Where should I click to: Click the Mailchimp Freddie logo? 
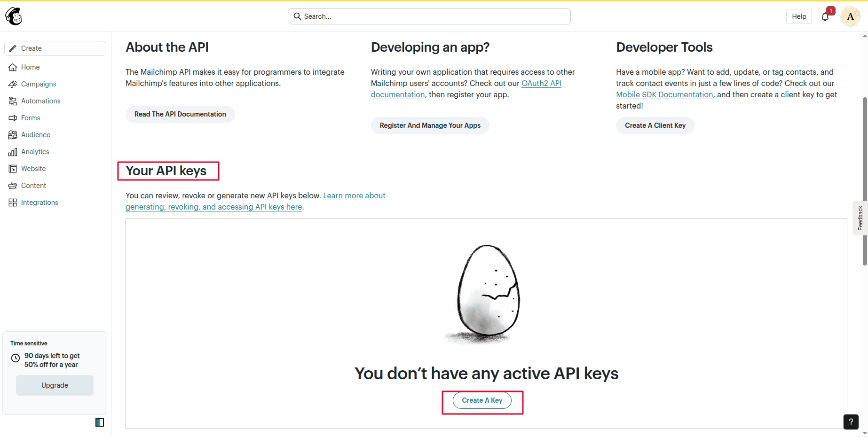[x=14, y=16]
